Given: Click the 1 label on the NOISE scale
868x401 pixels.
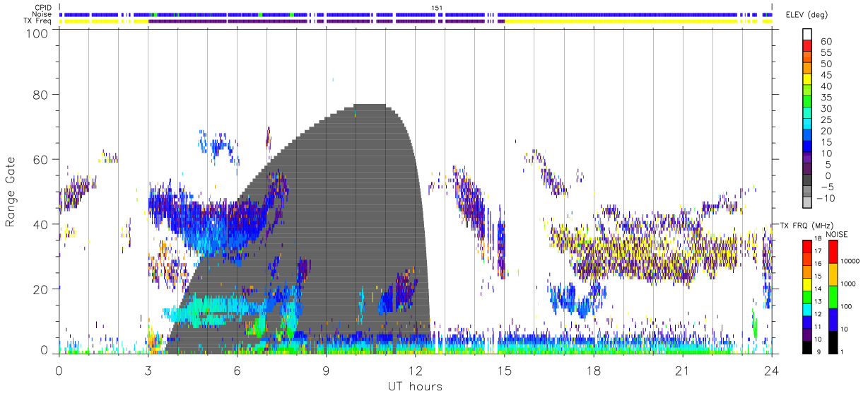Looking at the screenshot, I should tap(842, 352).
